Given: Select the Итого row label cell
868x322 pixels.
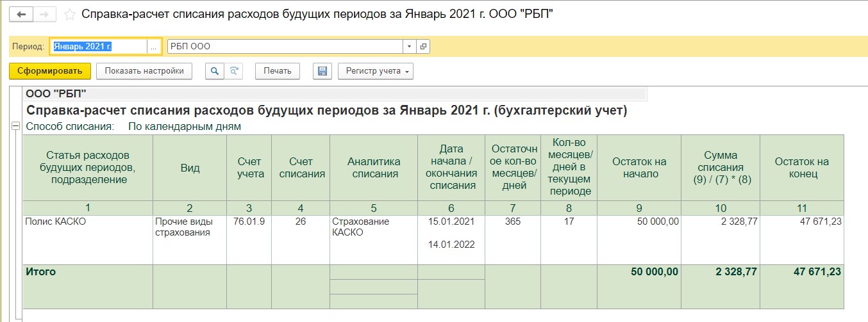Looking at the screenshot, I should 88,286.
